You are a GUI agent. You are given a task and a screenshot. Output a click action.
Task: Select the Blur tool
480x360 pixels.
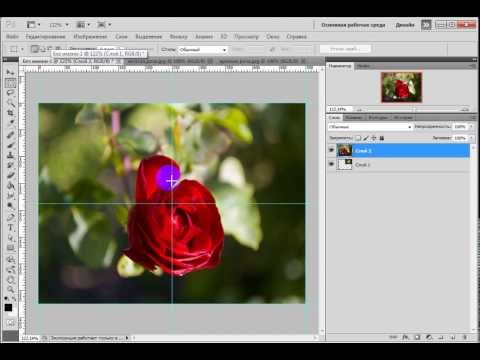pos(10,195)
